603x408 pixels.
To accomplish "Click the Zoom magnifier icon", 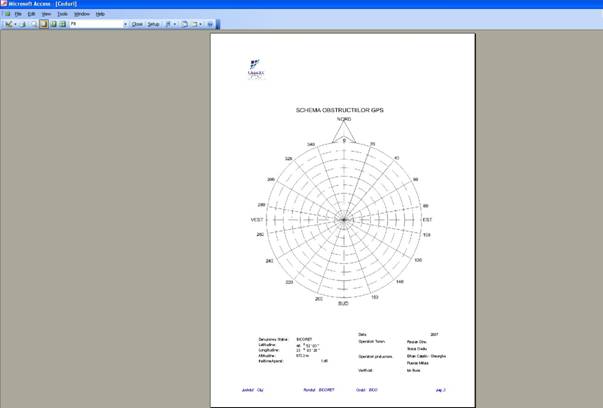I will (33, 23).
